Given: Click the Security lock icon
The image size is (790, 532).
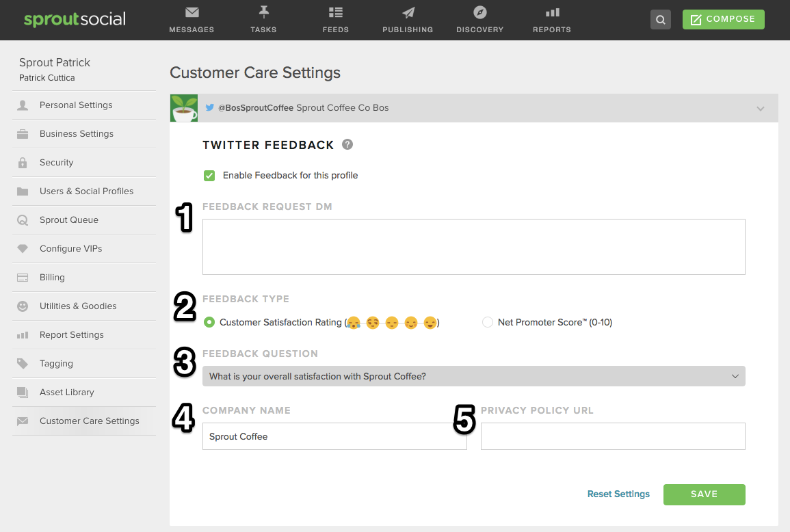Looking at the screenshot, I should coord(23,163).
